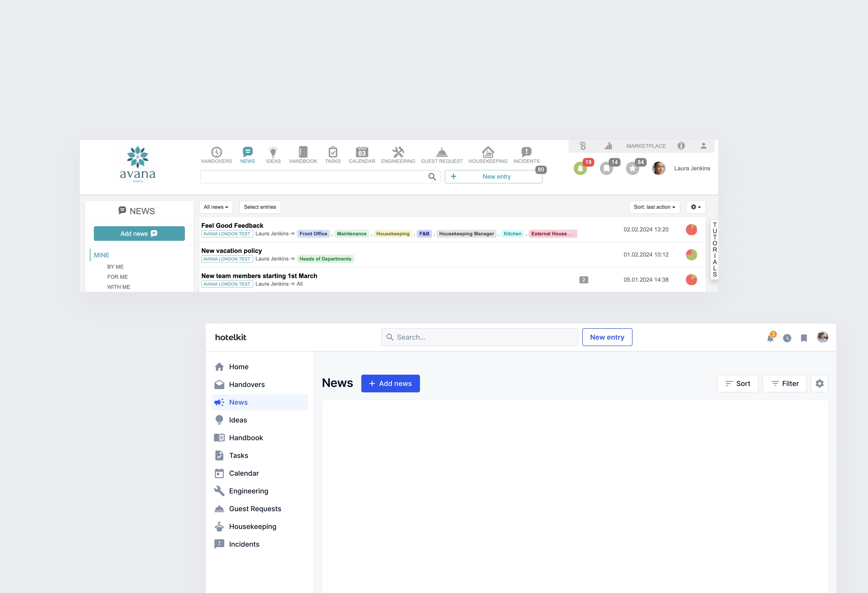The image size is (868, 593).
Task: Select Handbook in the hotelkit sidebar
Action: tap(246, 438)
